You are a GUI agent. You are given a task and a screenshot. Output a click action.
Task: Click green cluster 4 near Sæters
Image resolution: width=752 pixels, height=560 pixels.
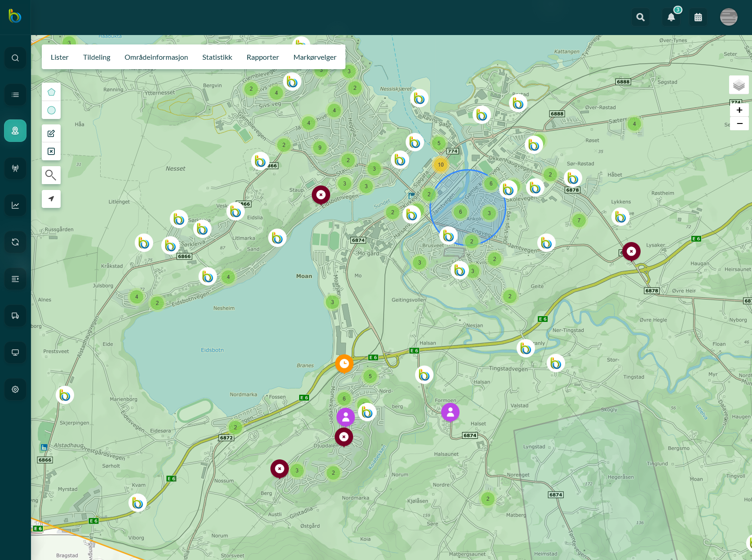click(634, 124)
